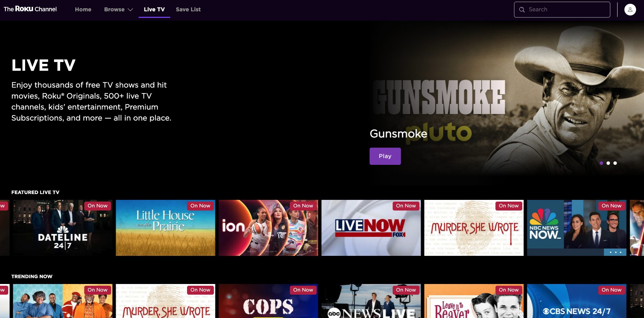Open the ion channel thumbnail

point(268,228)
